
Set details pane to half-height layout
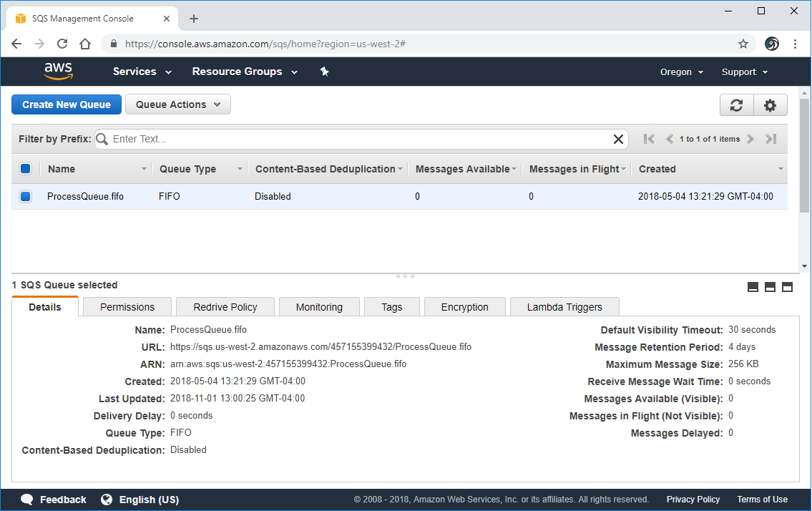click(x=770, y=287)
